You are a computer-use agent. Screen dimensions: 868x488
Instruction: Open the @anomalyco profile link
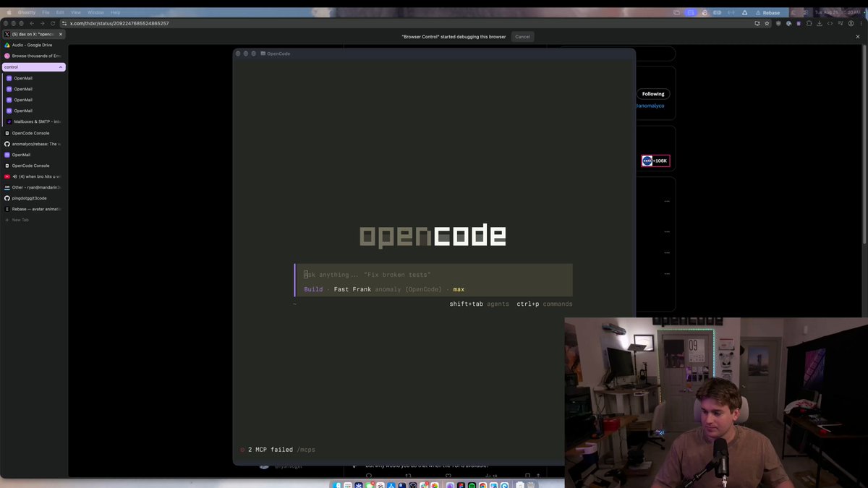point(650,106)
